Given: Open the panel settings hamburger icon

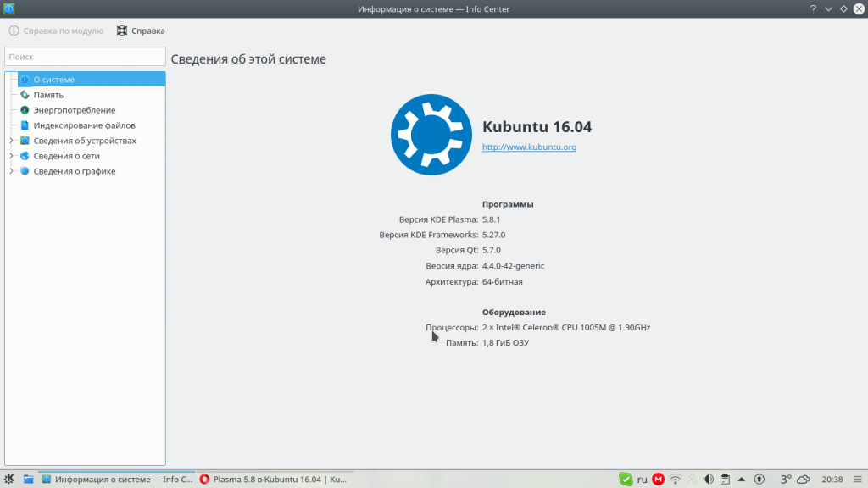Looking at the screenshot, I should point(858,480).
